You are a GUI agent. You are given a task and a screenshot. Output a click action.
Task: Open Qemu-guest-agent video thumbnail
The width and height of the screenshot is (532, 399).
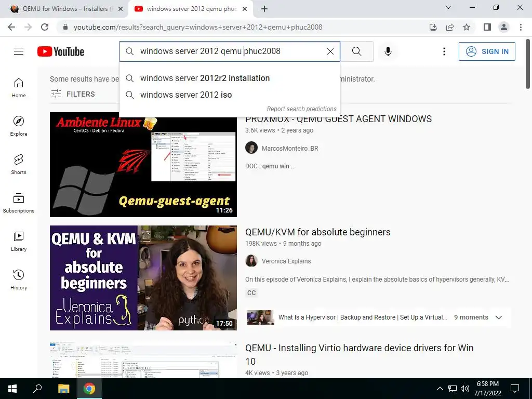coord(143,165)
